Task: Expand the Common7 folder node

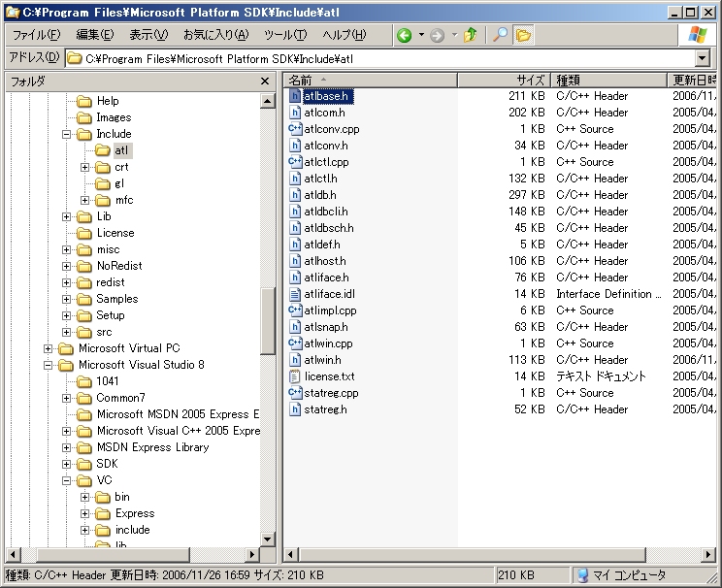Action: (x=67, y=398)
